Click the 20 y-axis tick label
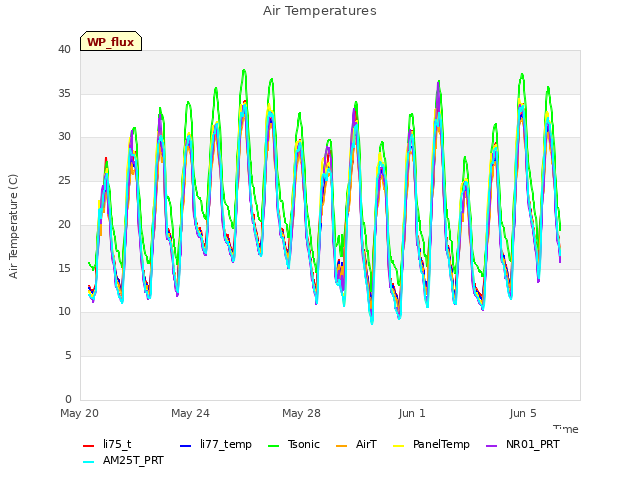 coord(64,224)
